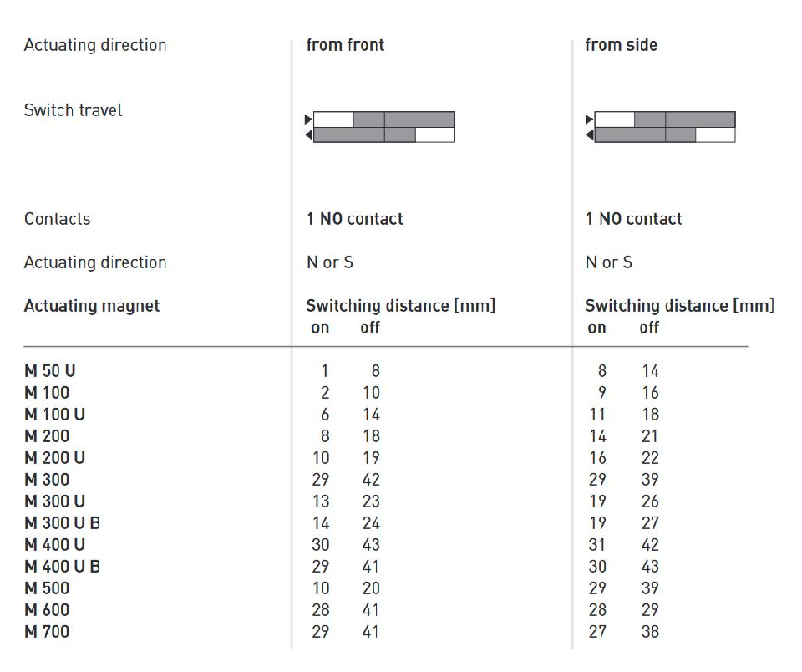Click left-pointing arrow of front switch travel
This screenshot has width=802, height=672.
[x=308, y=135]
